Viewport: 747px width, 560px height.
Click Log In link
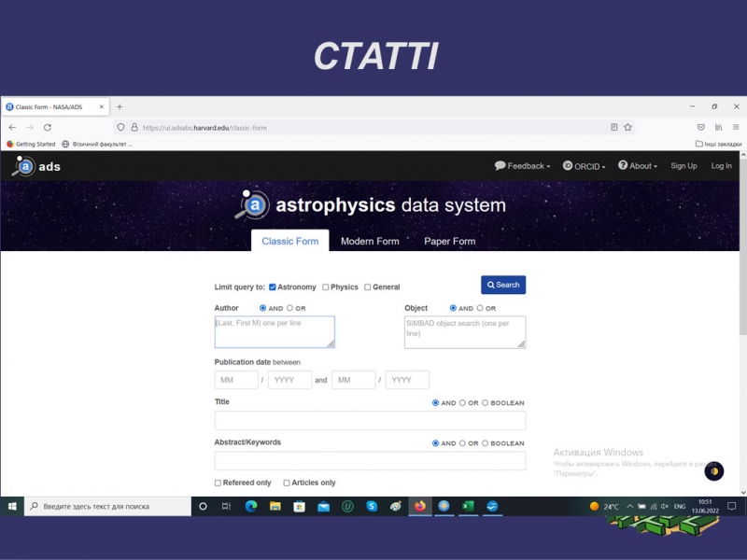point(721,166)
